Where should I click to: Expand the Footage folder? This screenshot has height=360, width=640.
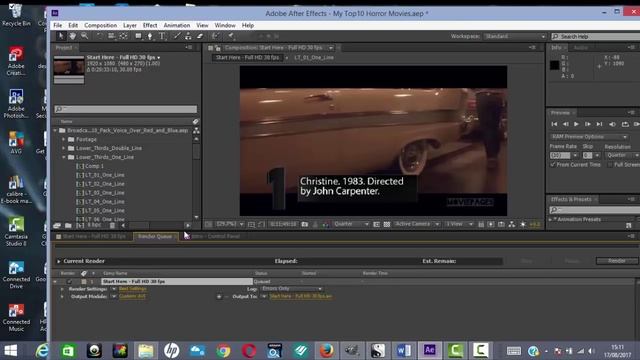(x=64, y=139)
